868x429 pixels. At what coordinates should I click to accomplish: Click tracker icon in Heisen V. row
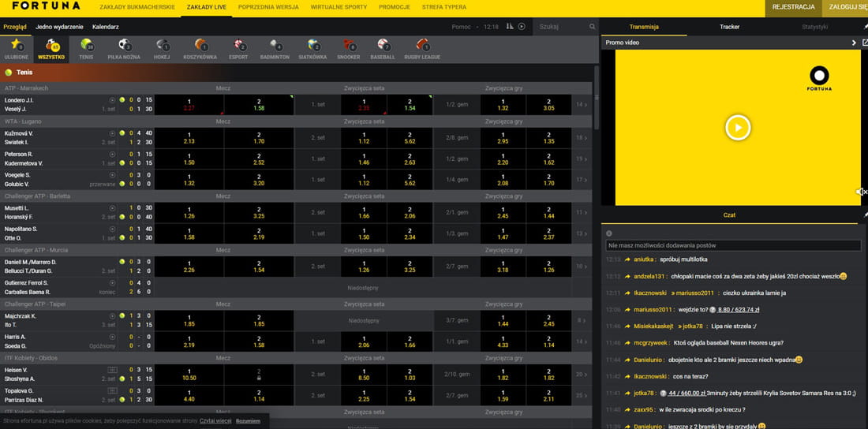[112, 370]
